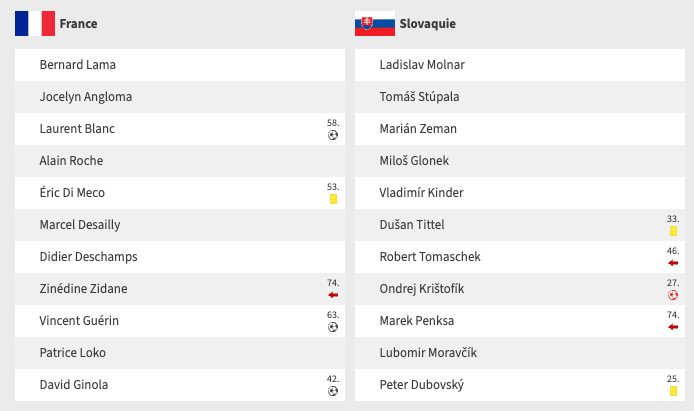Open Bernard Lama's player page

click(x=77, y=65)
